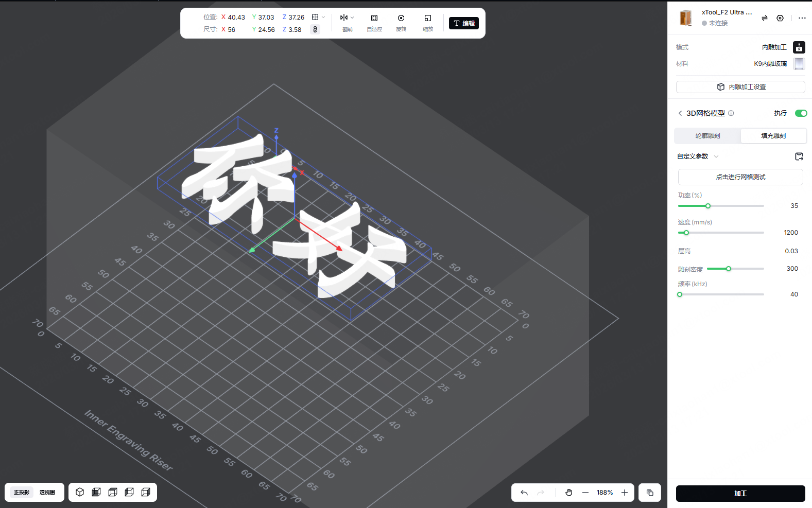Image resolution: width=812 pixels, height=508 pixels.
Task: Expand the 自定义参数 dropdown
Action: pyautogui.click(x=716, y=156)
